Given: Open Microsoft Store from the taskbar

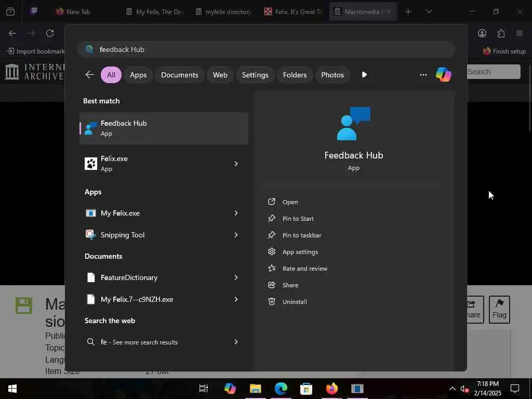Looking at the screenshot, I should pos(306,389).
